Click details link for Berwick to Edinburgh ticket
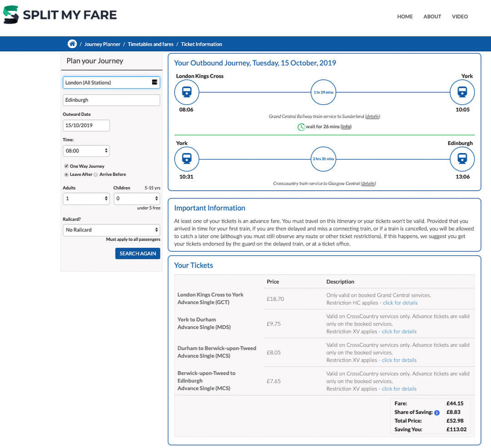The width and height of the screenshot is (491, 448). click(x=399, y=389)
